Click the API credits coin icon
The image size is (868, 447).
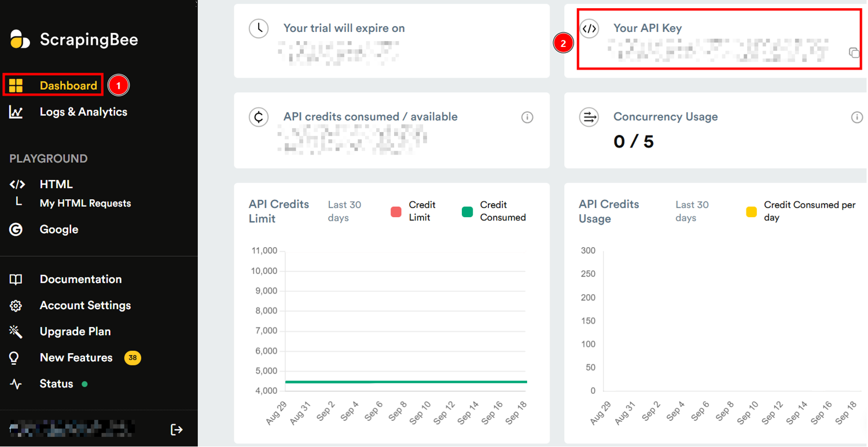(x=259, y=117)
